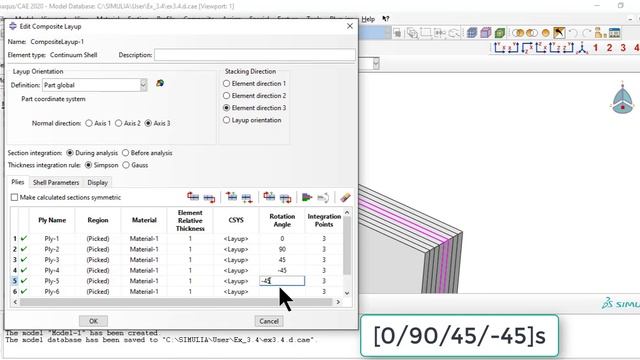Select Before analysis section integration

126,153
